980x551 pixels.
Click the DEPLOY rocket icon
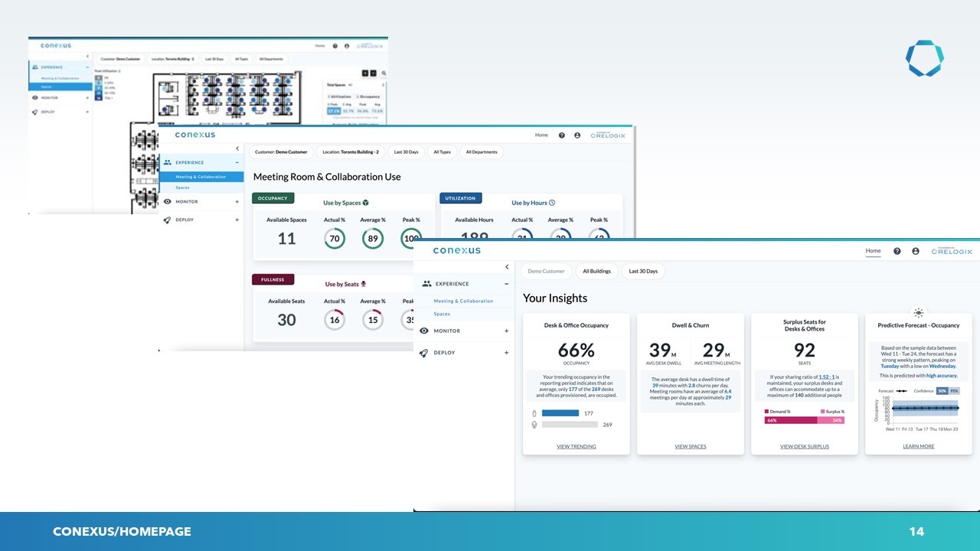[423, 353]
